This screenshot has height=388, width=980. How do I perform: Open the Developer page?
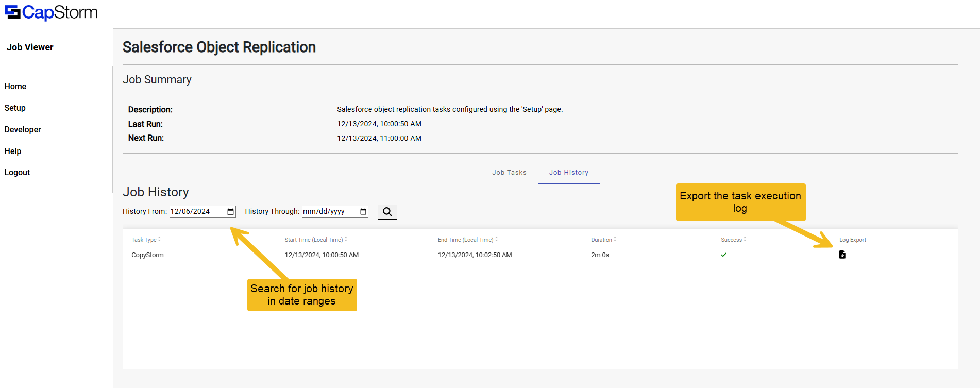23,130
